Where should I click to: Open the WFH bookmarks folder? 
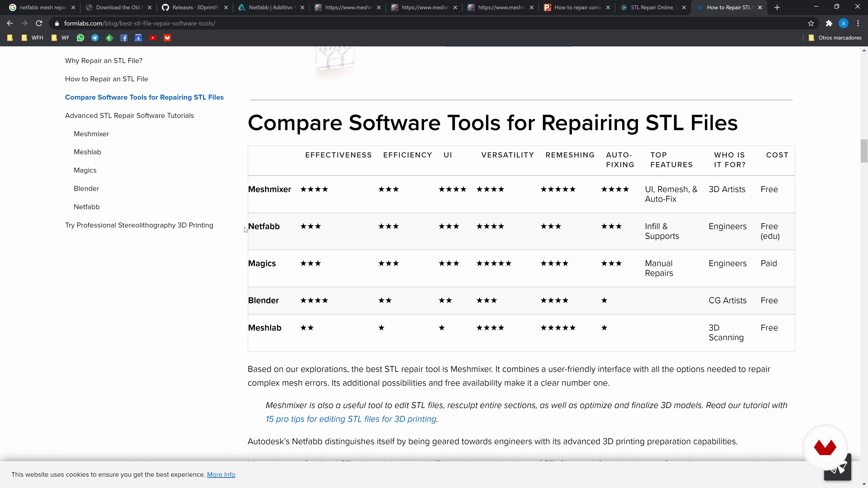32,38
